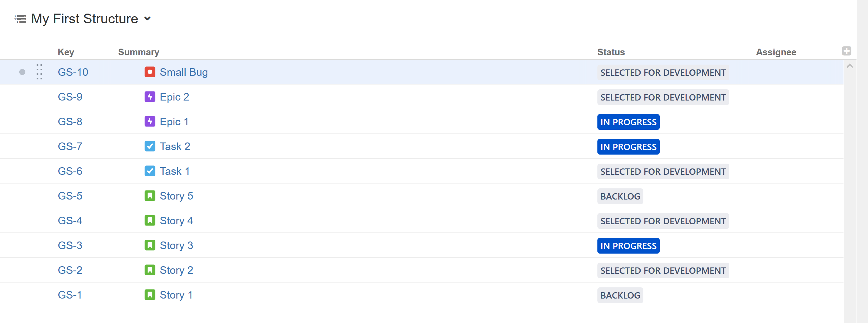Open the Status column header menu

tap(611, 52)
